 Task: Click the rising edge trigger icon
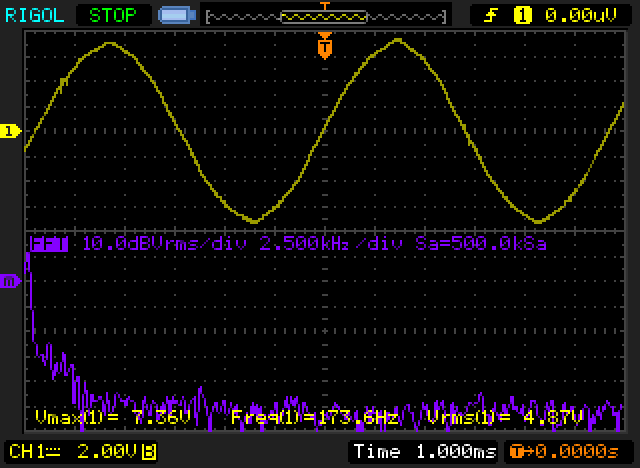point(491,15)
